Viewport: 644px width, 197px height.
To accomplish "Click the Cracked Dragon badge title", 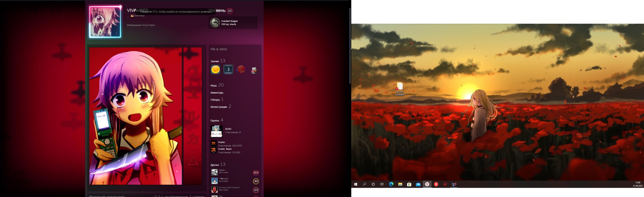I will 229,21.
